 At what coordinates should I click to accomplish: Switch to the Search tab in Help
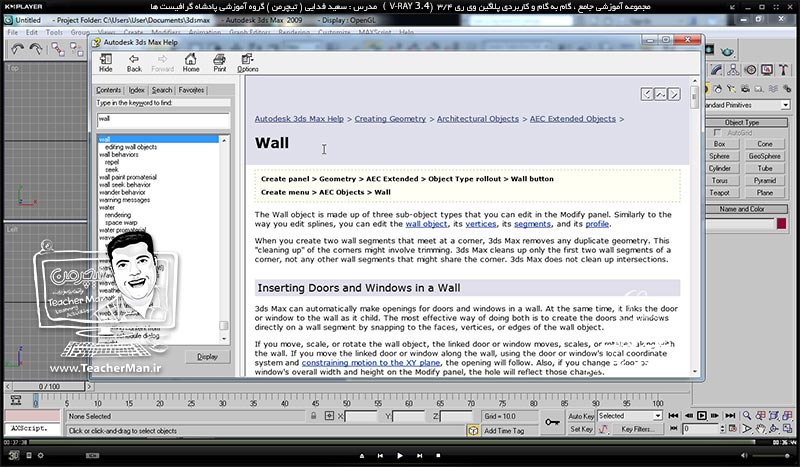[162, 90]
